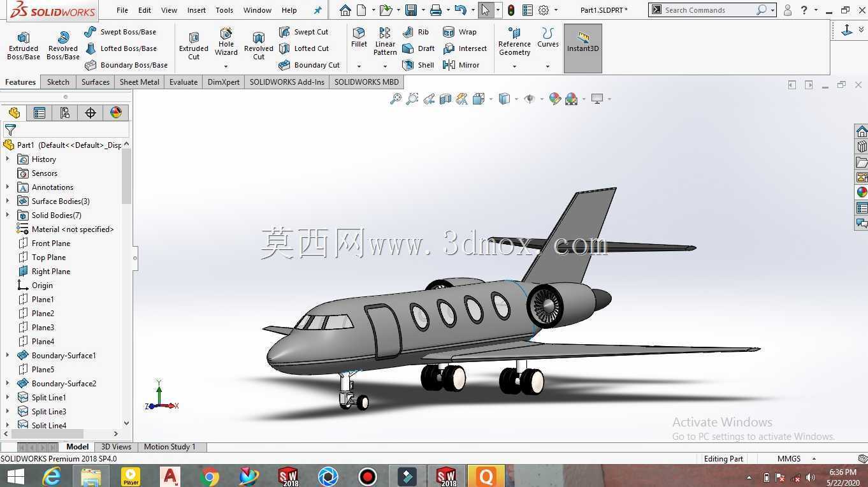Toggle Instant3D mode
This screenshot has width=868, height=487.
pos(582,48)
